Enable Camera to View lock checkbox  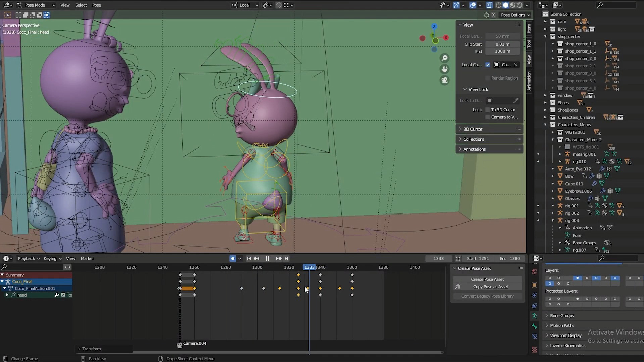[488, 117]
